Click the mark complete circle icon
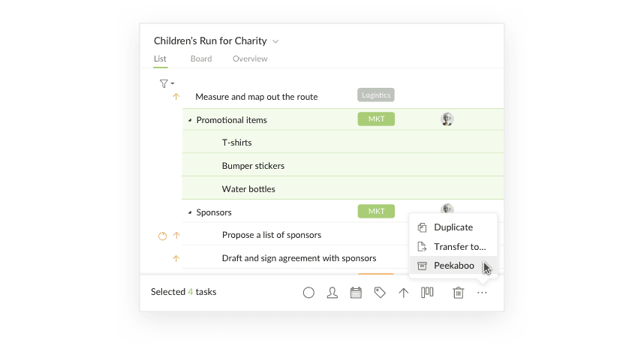The width and height of the screenshot is (644, 352). pos(308,293)
